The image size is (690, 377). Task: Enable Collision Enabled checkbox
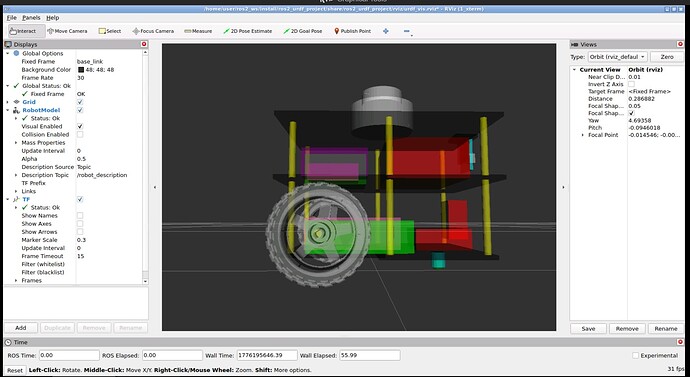pos(80,135)
